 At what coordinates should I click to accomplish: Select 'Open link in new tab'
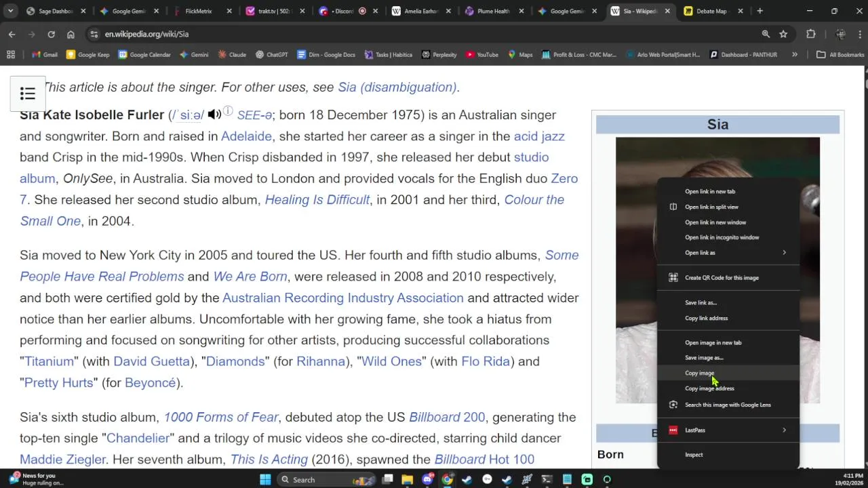[x=728, y=192]
